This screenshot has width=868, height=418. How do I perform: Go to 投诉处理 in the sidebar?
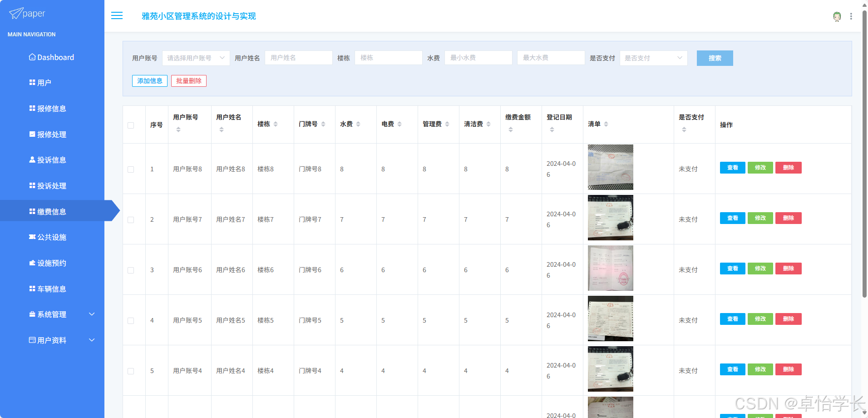52,186
